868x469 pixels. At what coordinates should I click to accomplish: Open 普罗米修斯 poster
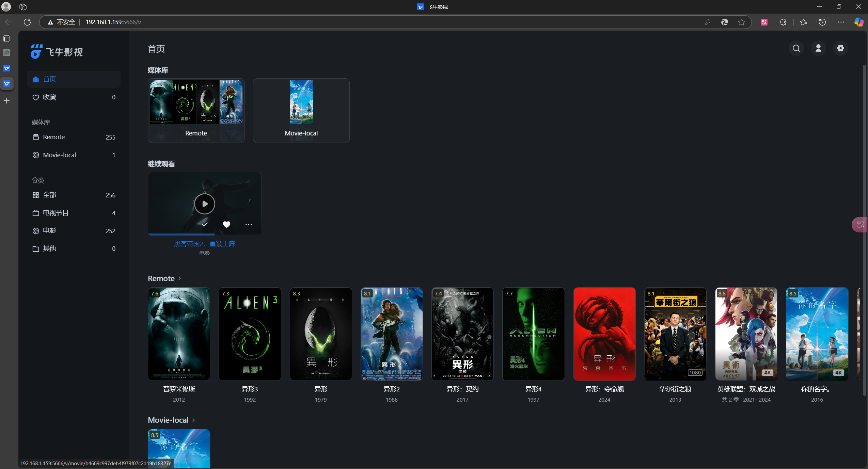click(x=179, y=334)
